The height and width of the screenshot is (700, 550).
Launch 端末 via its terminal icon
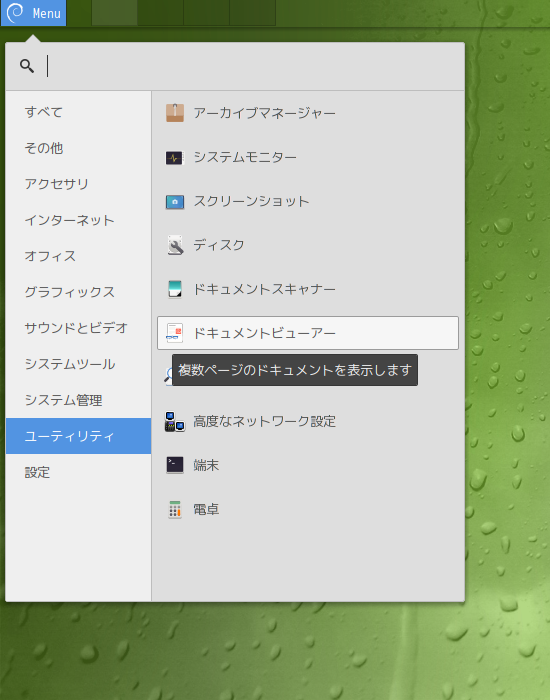tap(175, 465)
